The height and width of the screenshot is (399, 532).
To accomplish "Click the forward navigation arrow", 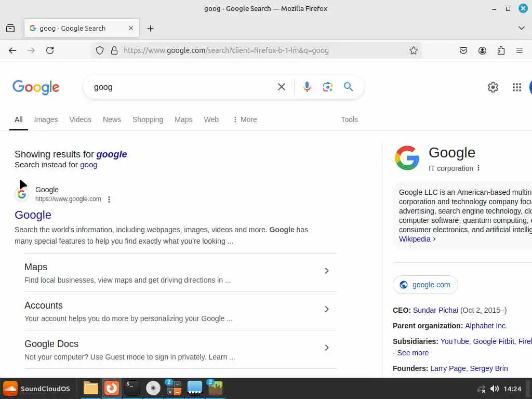I will (31, 50).
